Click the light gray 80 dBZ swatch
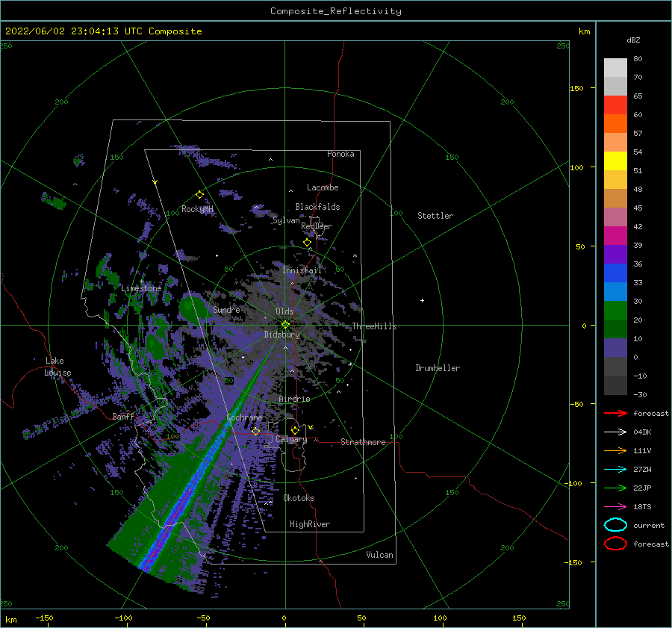Image resolution: width=672 pixels, height=628 pixels. (x=615, y=67)
